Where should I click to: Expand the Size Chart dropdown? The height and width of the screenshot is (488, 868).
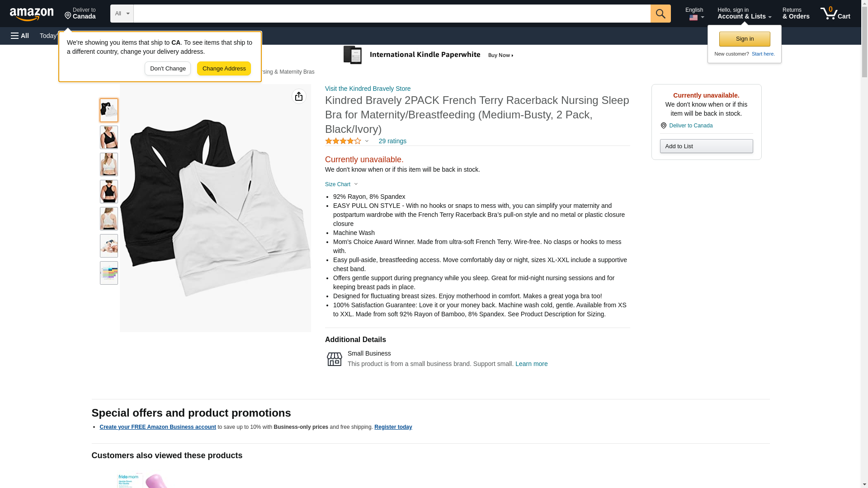pos(341,184)
